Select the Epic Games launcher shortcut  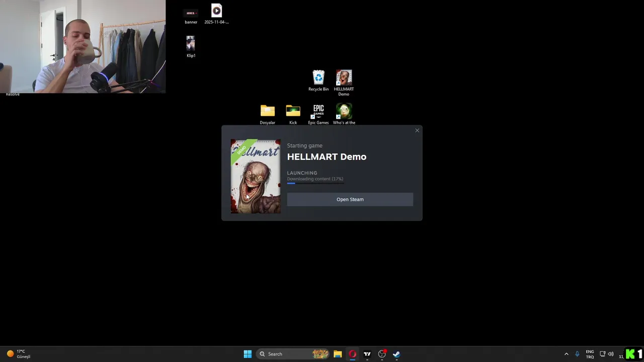tap(318, 114)
